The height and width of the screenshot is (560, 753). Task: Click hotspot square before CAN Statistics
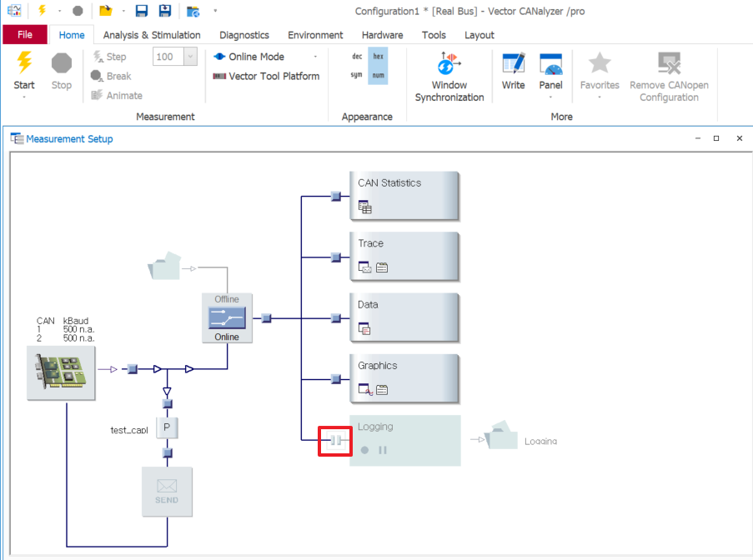pos(336,197)
